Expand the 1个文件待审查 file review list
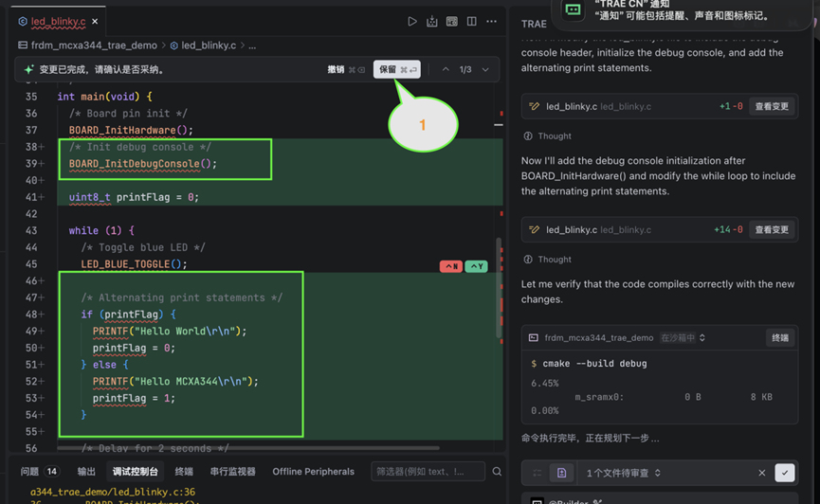The image size is (820, 504). click(624, 473)
